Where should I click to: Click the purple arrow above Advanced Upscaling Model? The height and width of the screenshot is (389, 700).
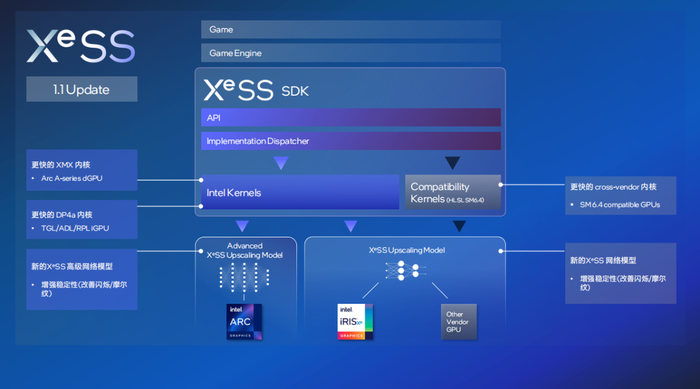[242, 226]
